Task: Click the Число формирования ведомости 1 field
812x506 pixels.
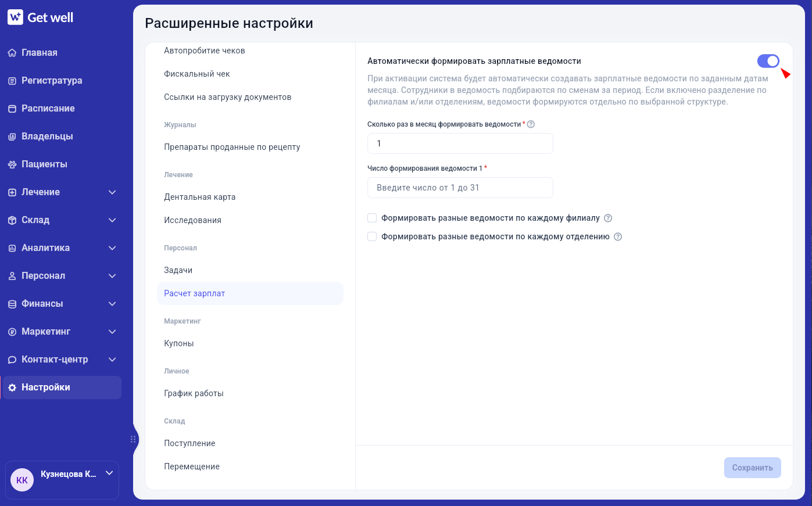Action: [x=460, y=188]
